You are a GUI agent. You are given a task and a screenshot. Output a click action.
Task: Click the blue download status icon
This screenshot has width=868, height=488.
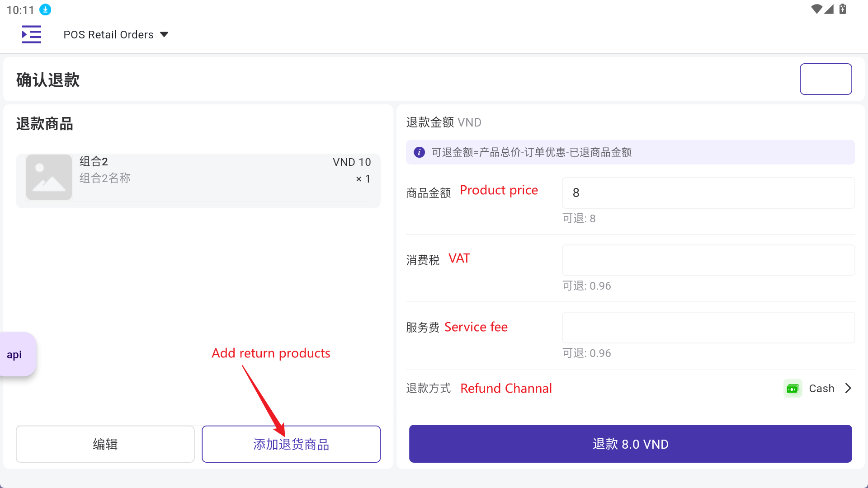45,9
